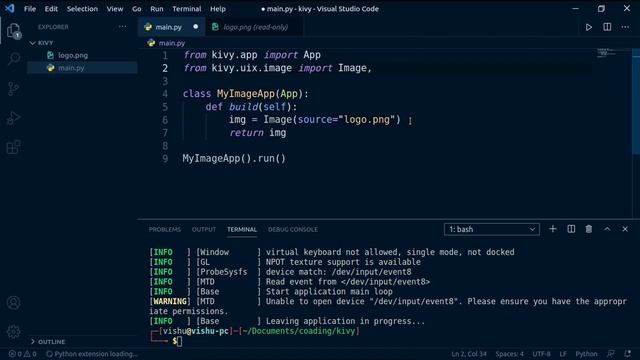Click Python extension loading status
Image resolution: width=640 pixels, height=360 pixels.
coord(92,354)
